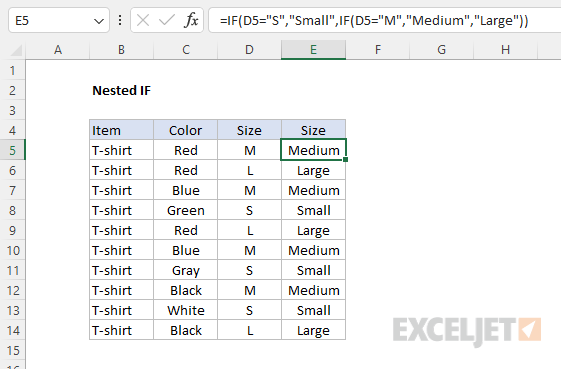Select column E header
This screenshot has width=561, height=369.
313,50
